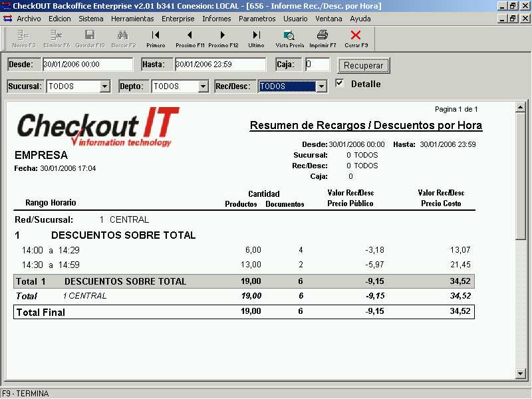Click the Desde date input field
Viewport: 532px width, 399px height.
point(88,65)
